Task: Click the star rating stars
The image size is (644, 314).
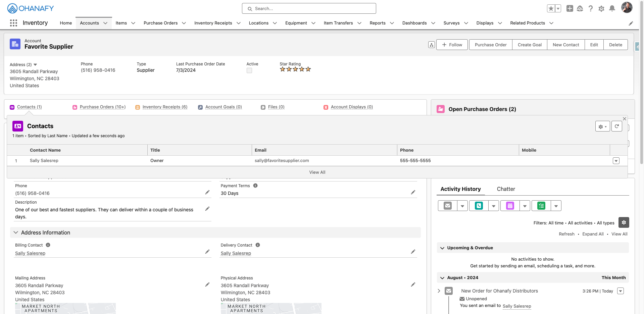Action: tap(295, 69)
